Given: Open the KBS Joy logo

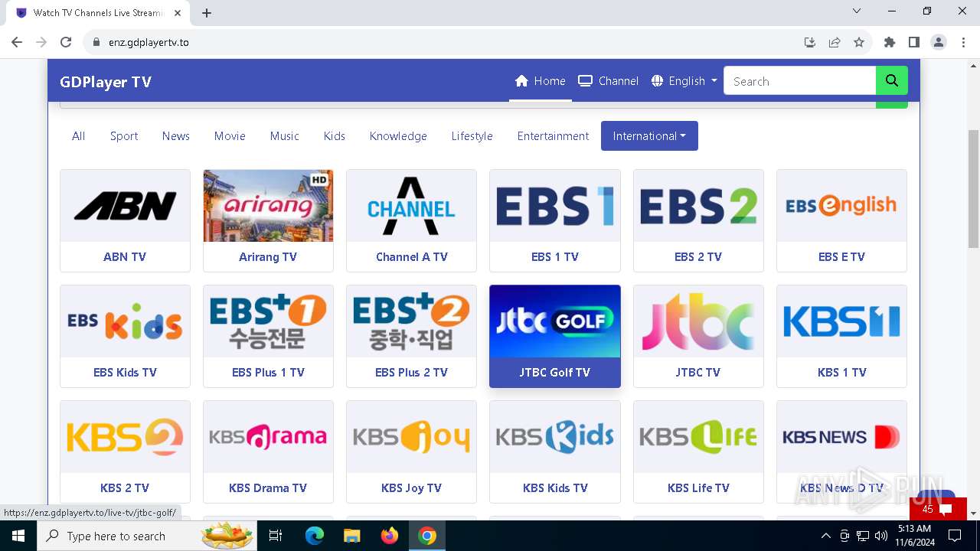Looking at the screenshot, I should click(411, 437).
